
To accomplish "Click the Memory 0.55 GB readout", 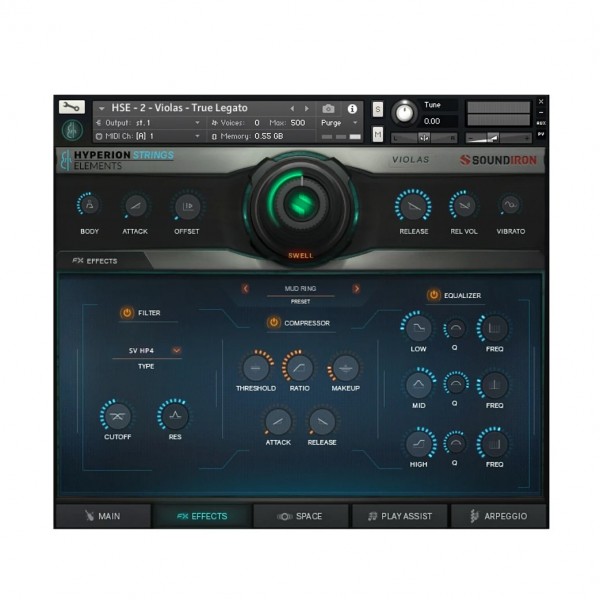I will 247,136.
